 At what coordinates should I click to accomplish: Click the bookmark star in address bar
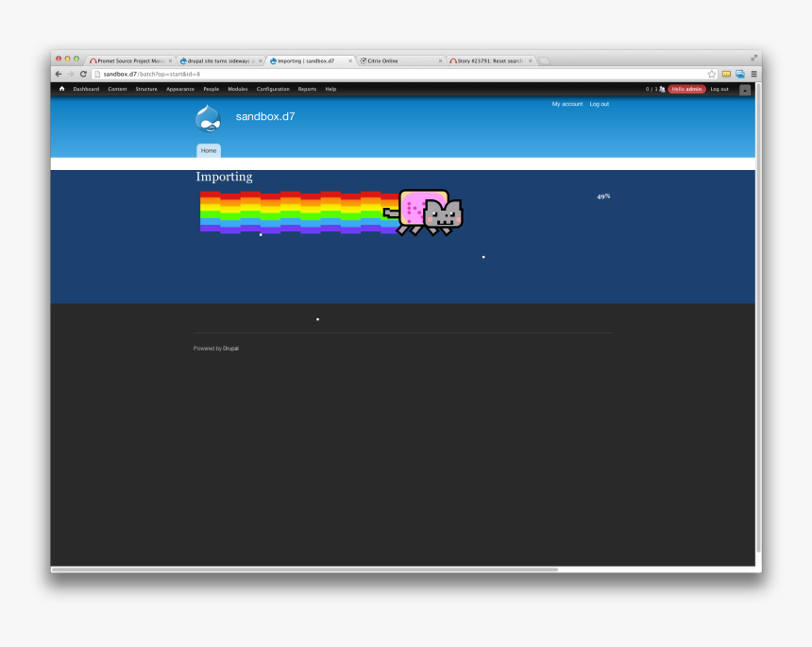click(x=711, y=73)
